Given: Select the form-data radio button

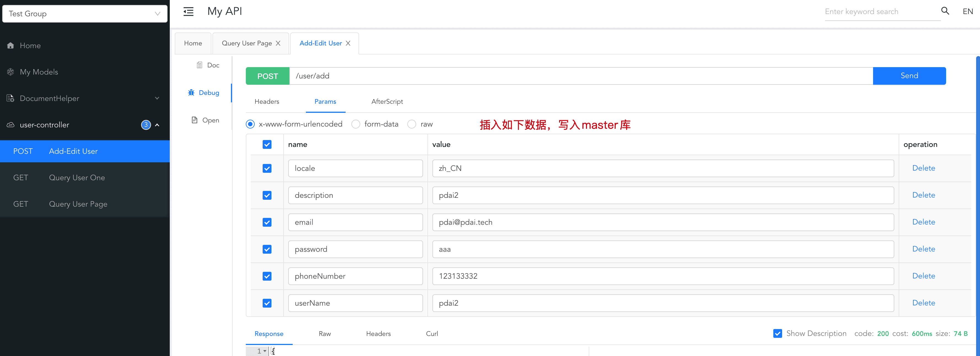Looking at the screenshot, I should [x=356, y=124].
